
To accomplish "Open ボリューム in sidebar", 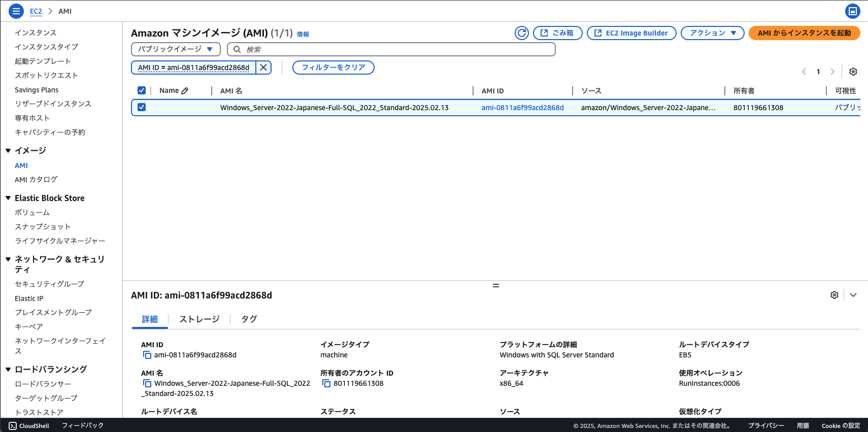I will tap(32, 212).
